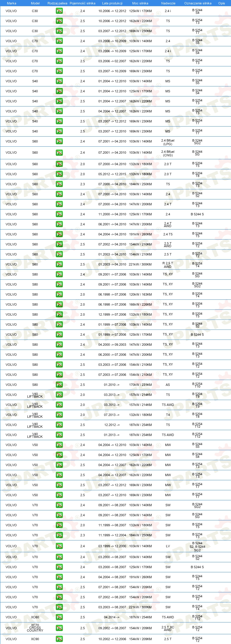This screenshot has height=644, width=231.
Task: Click the fuel icon in the V50 125kW / 170KM row
Action: (59, 455)
